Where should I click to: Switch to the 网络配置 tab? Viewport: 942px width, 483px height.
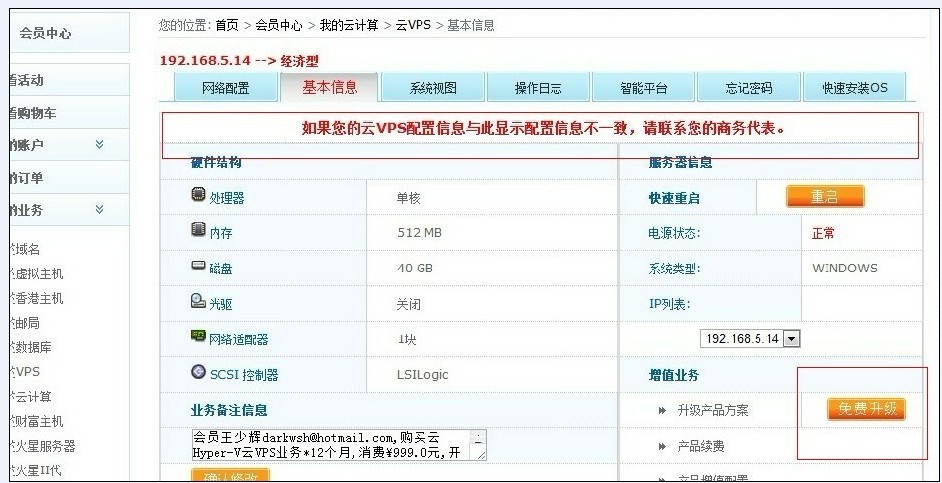tap(225, 88)
